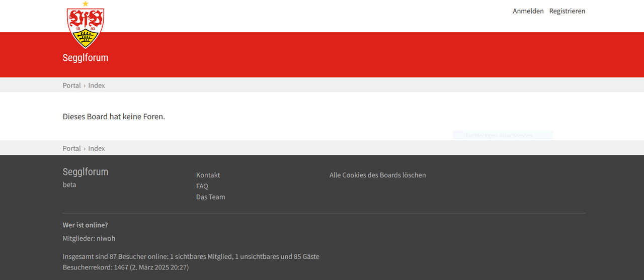Open Das Team footer link
The image size is (644, 280).
coord(211,197)
